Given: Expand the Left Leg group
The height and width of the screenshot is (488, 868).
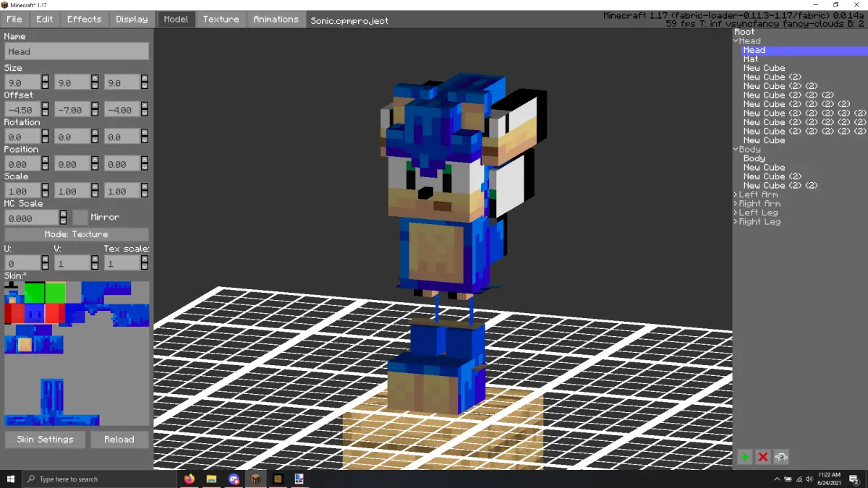Looking at the screenshot, I should [x=736, y=213].
